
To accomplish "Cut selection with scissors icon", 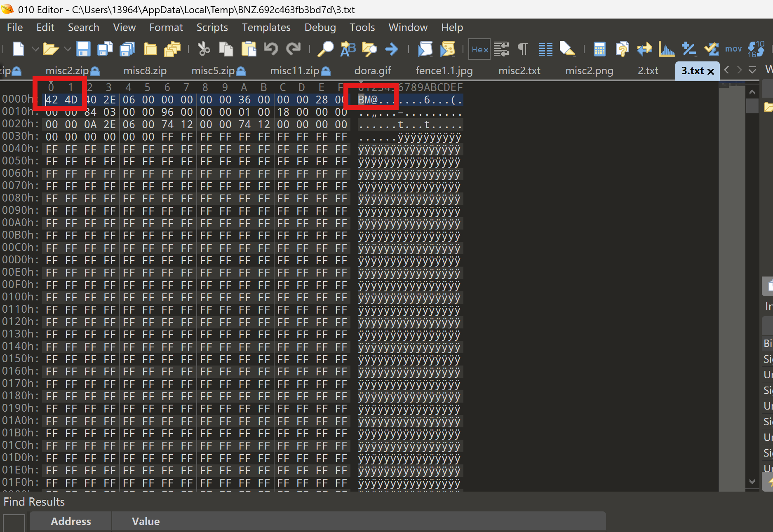I will pyautogui.click(x=204, y=49).
